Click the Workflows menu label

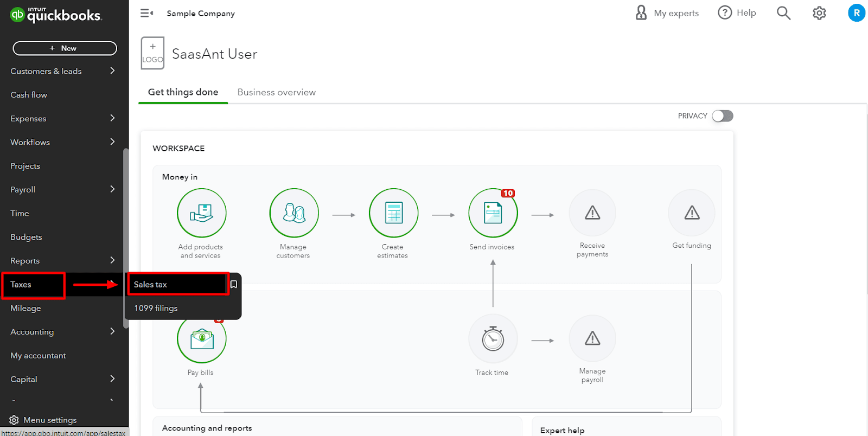click(x=30, y=142)
